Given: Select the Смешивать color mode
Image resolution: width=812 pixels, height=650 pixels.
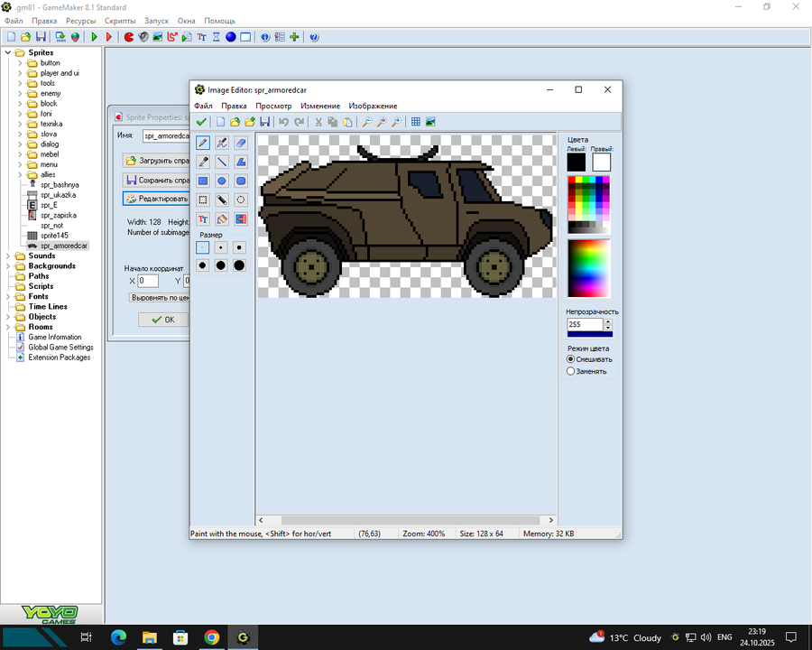Looking at the screenshot, I should [570, 359].
